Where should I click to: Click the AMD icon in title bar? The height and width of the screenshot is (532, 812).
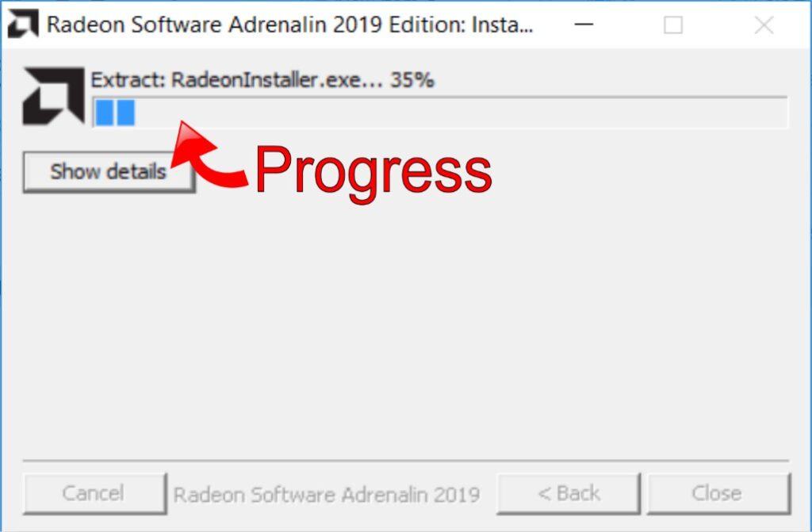point(23,24)
